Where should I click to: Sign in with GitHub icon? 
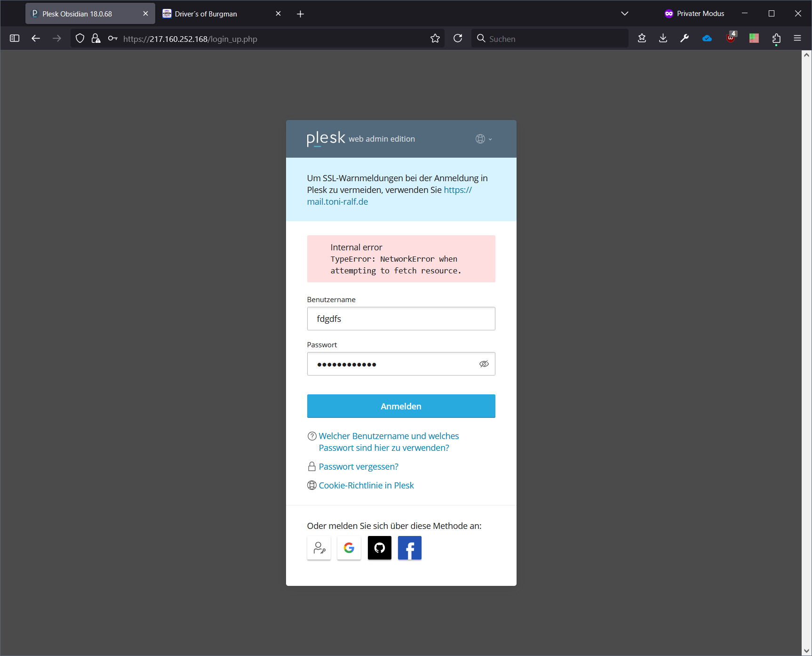(380, 548)
